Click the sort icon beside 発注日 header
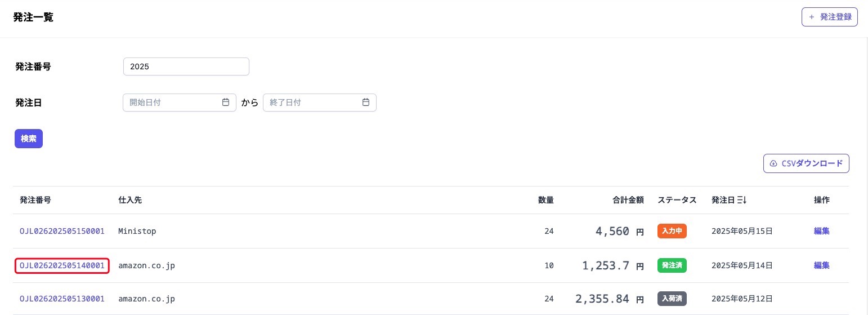 tap(742, 200)
